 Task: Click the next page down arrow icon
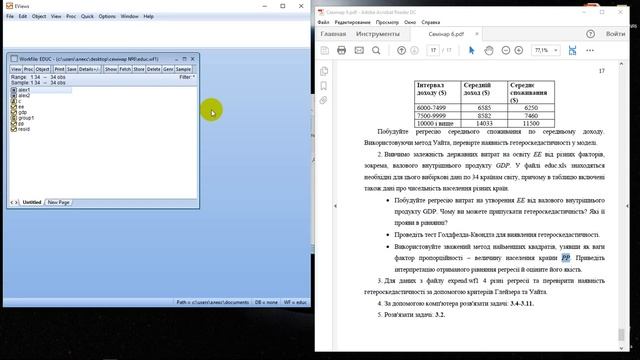[x=414, y=50]
